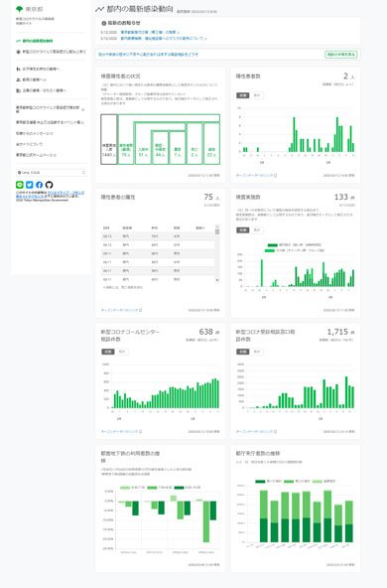Image resolution: width=387 pixels, height=588 pixels.
Task: Sort patient table by 性別 column header
Action: point(177,227)
